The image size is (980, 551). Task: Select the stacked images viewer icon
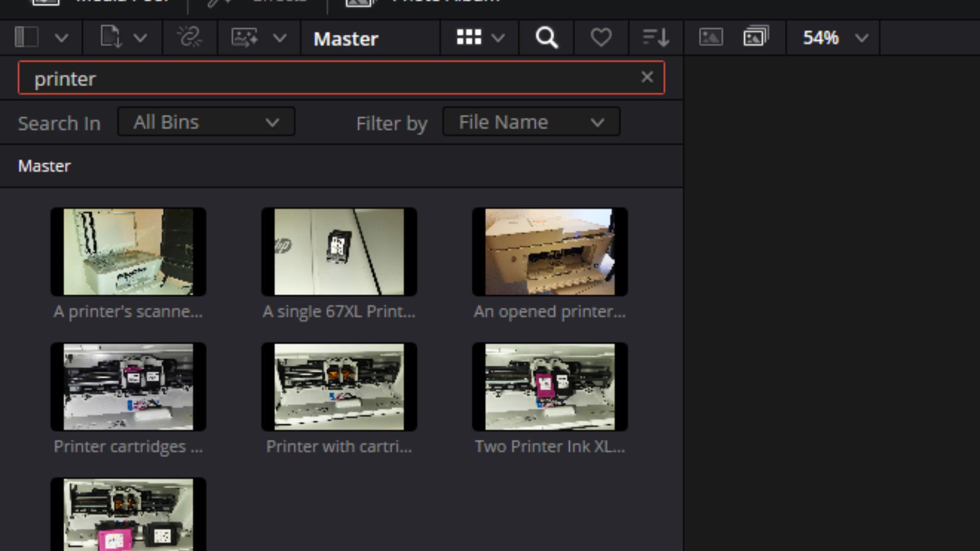click(x=756, y=37)
